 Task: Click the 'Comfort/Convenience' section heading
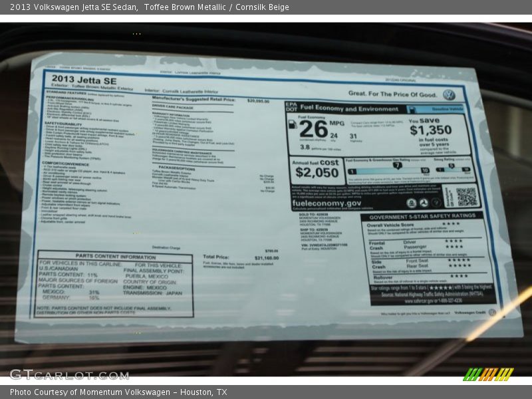point(65,164)
